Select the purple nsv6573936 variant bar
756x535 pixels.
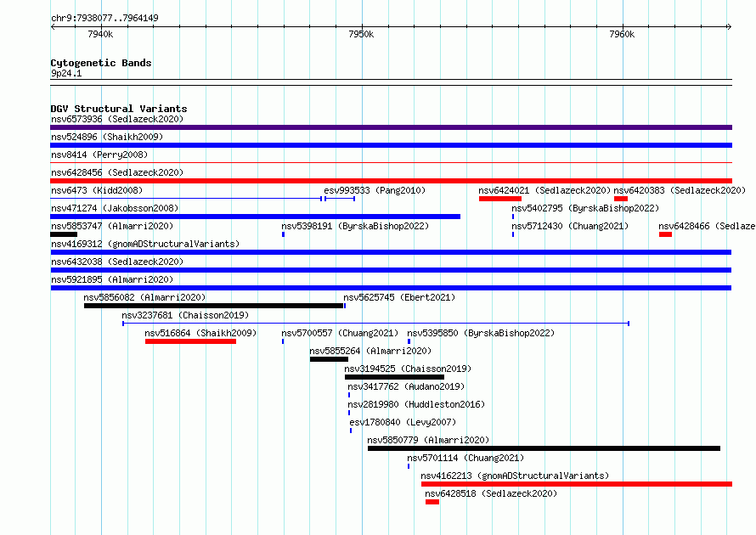(x=391, y=127)
